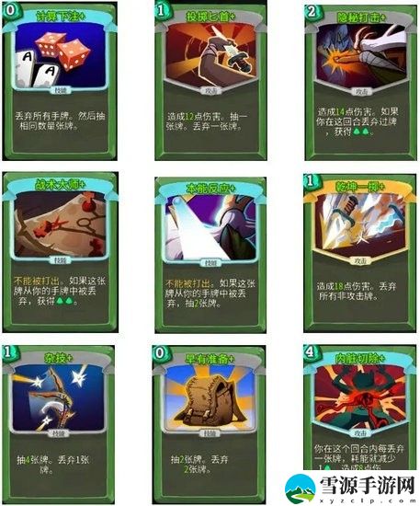This screenshot has height=506, width=420.
Task: Click the 隐秘打击+ card artwork
Action: click(361, 55)
